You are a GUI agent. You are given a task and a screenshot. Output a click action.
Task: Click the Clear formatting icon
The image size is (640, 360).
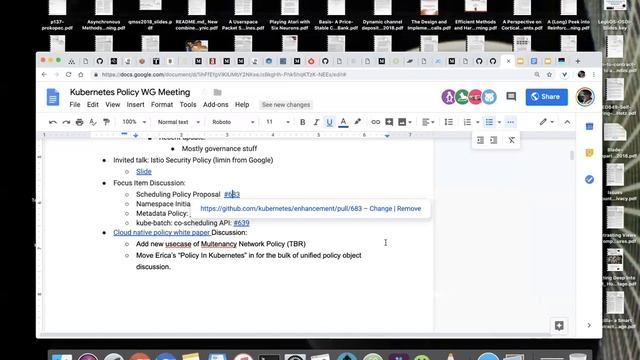point(512,140)
